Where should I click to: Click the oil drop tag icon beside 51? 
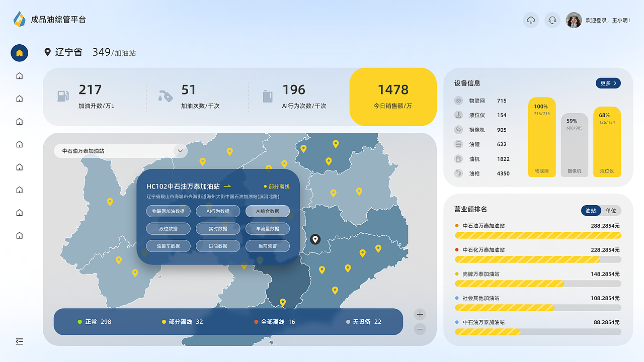pyautogui.click(x=165, y=96)
